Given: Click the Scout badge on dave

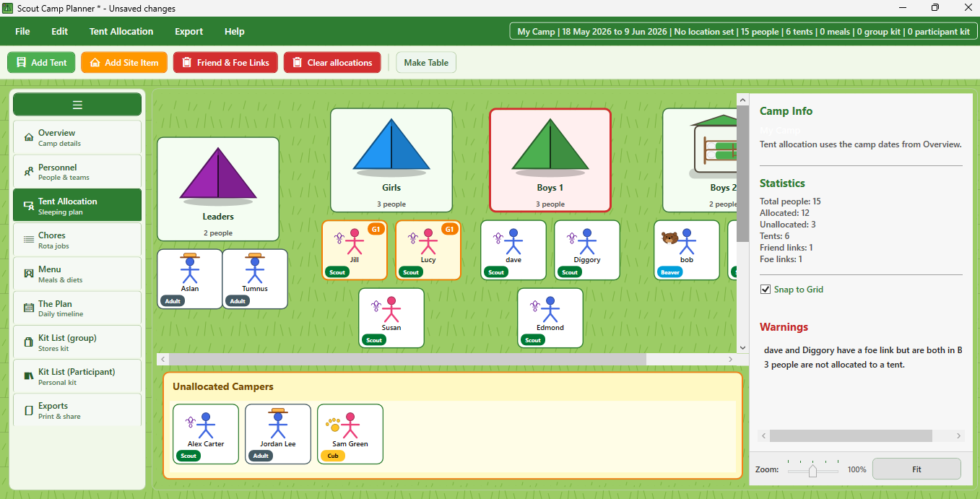Looking at the screenshot, I should (x=496, y=272).
